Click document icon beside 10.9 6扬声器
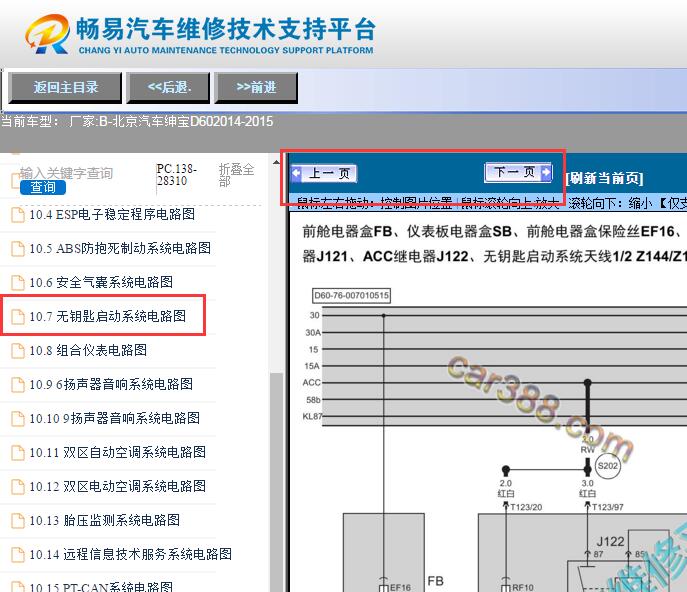687x592 pixels. coord(18,384)
